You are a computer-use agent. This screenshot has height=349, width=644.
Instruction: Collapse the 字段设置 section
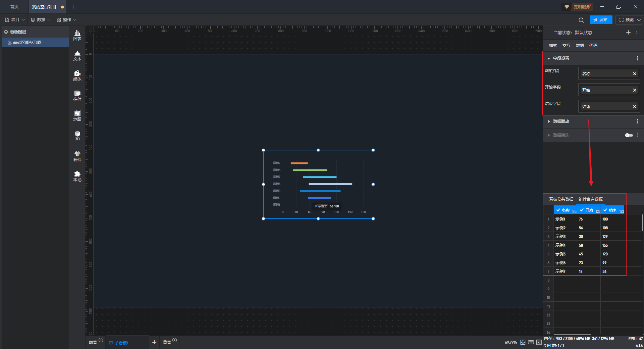click(549, 58)
